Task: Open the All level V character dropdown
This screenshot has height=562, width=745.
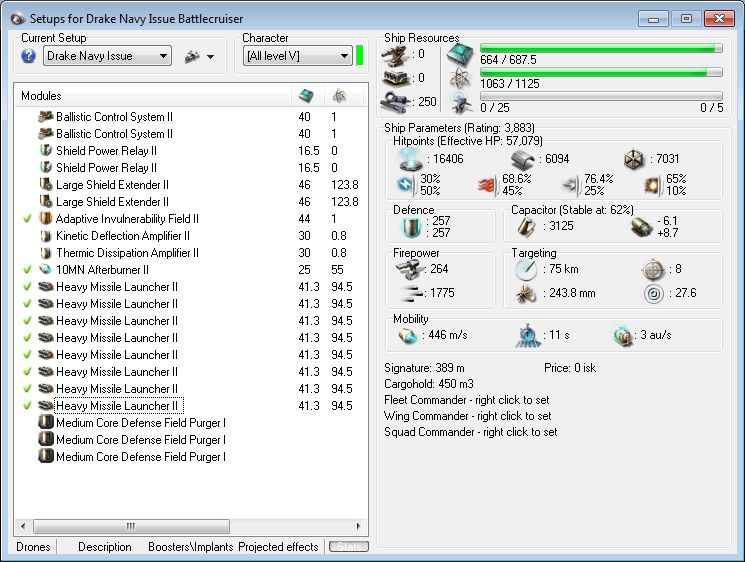Action: (x=297, y=56)
